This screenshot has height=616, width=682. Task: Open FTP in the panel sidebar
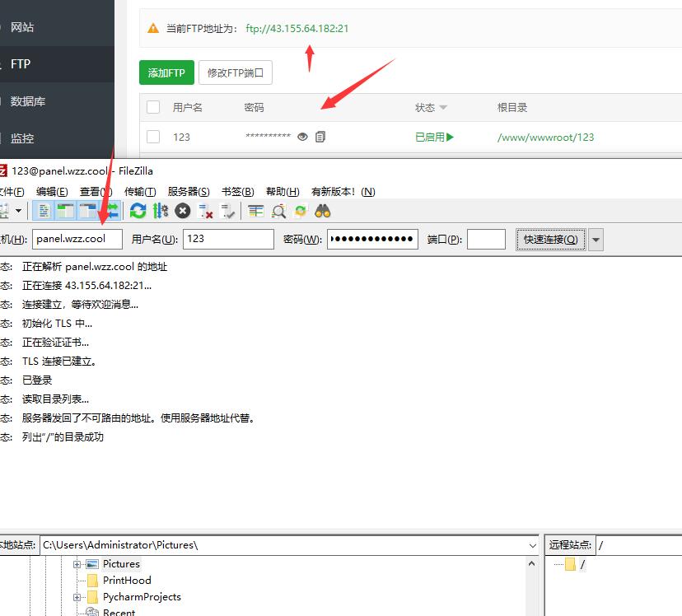coord(21,64)
